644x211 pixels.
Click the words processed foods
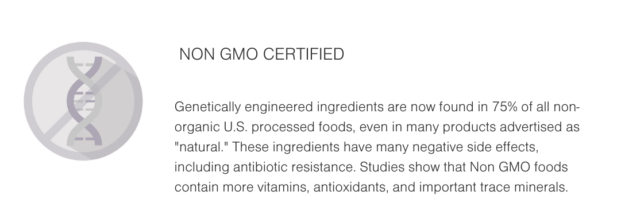pyautogui.click(x=303, y=127)
